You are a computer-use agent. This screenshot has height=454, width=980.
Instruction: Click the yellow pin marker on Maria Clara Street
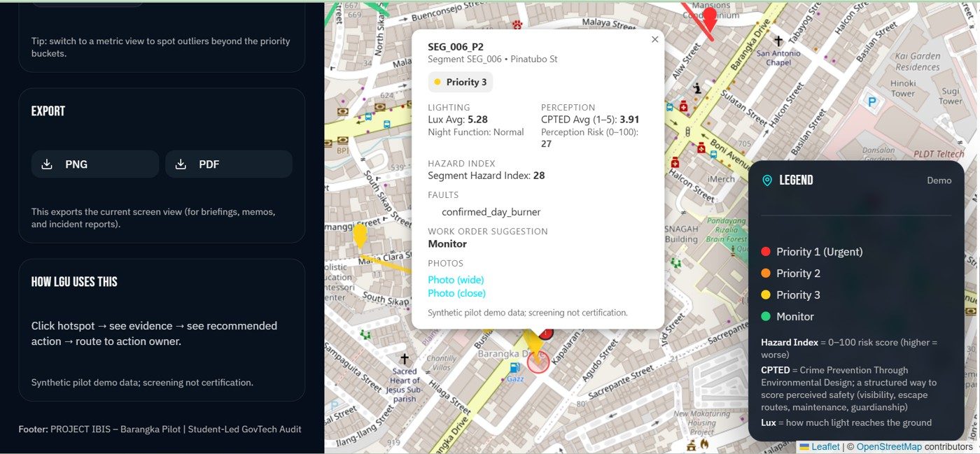click(x=360, y=236)
